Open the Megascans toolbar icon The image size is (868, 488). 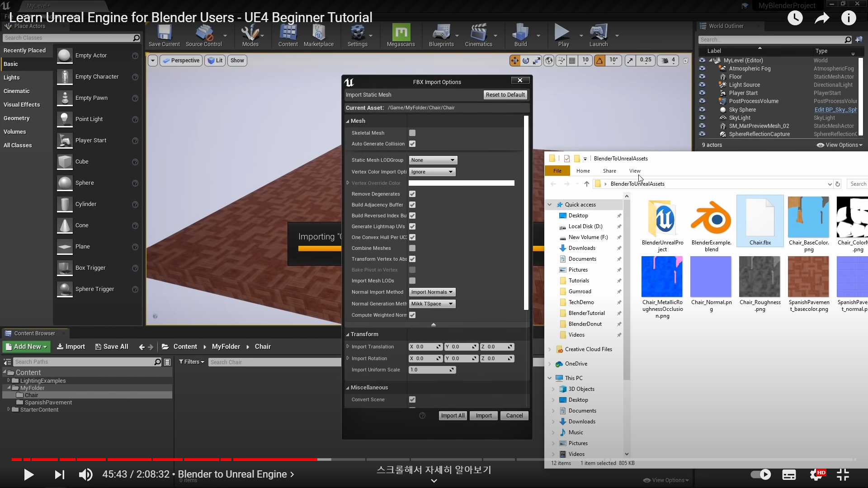pos(401,35)
